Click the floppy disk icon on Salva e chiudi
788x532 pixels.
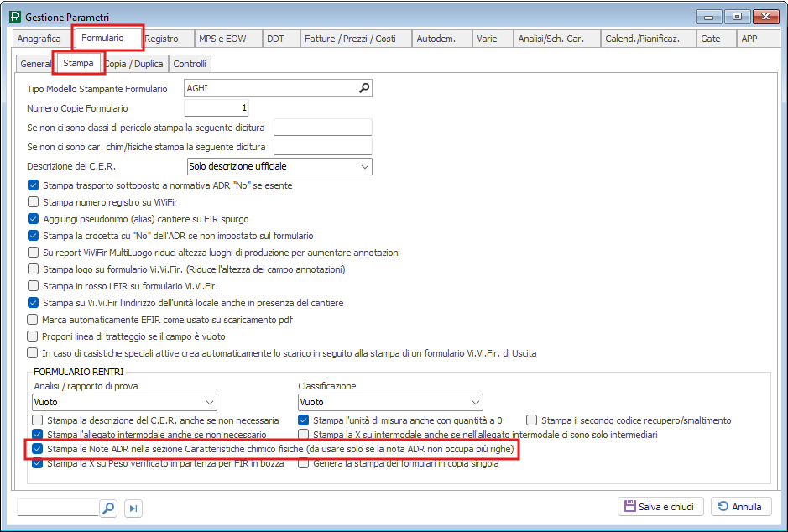[629, 506]
